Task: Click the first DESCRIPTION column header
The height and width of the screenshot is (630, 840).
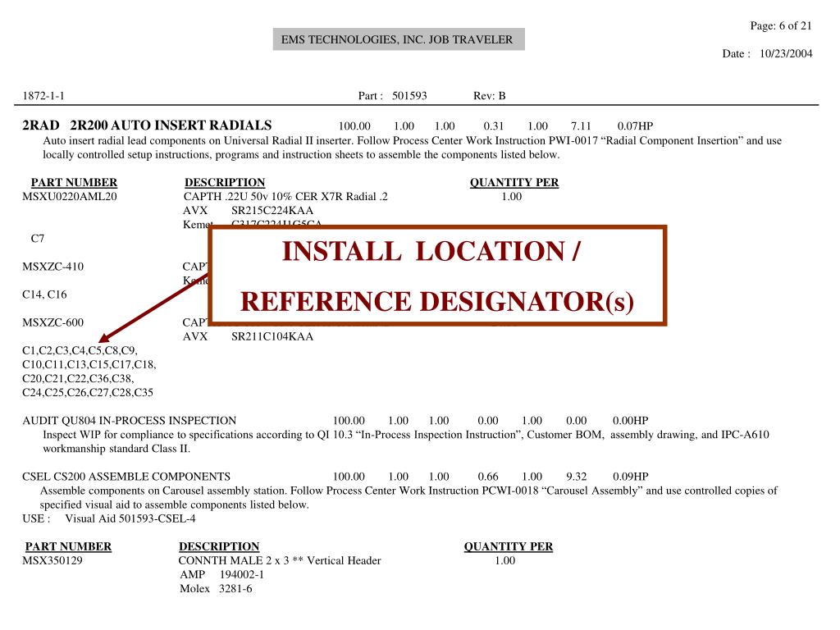Action: [225, 183]
